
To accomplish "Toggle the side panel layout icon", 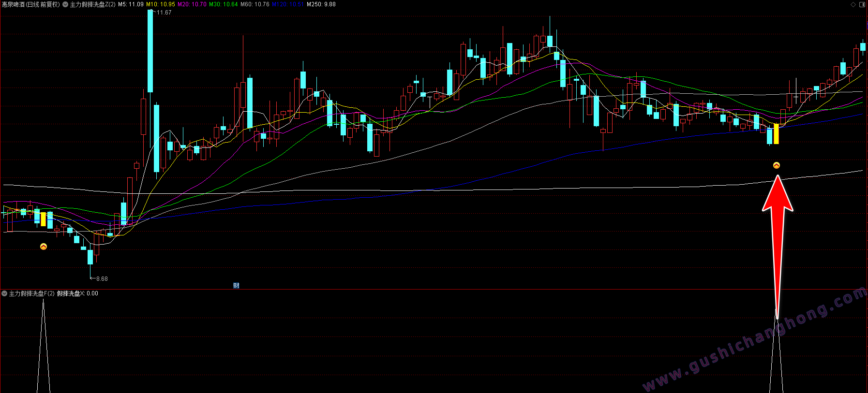I will (862, 4).
